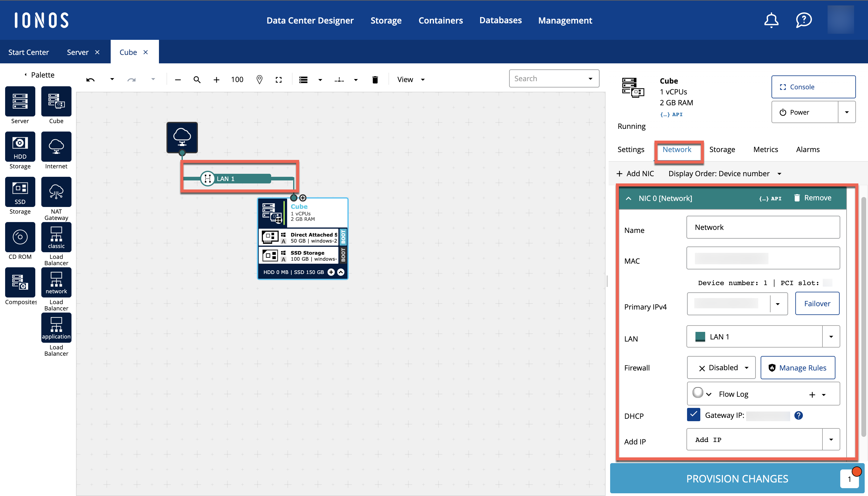The image size is (868, 496).
Task: Click the trash delete toolbar icon
Action: click(375, 80)
